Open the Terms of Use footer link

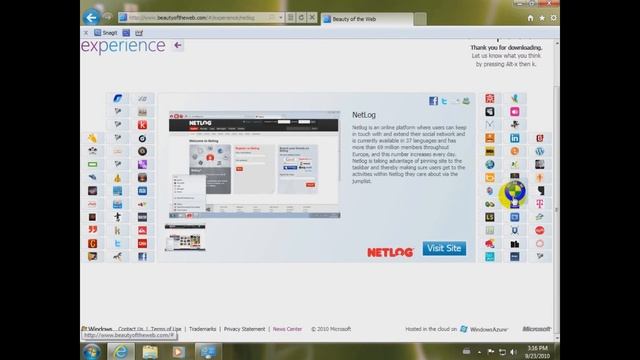pyautogui.click(x=166, y=329)
